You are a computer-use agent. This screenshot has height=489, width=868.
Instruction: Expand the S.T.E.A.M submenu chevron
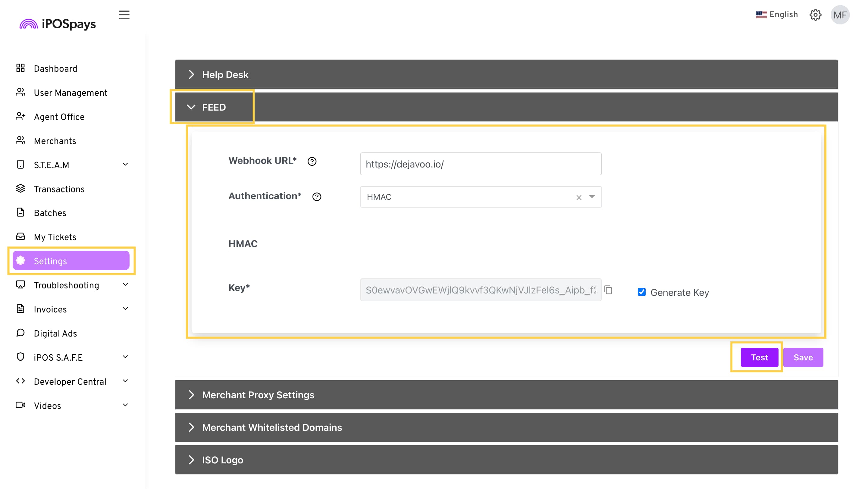pyautogui.click(x=125, y=165)
